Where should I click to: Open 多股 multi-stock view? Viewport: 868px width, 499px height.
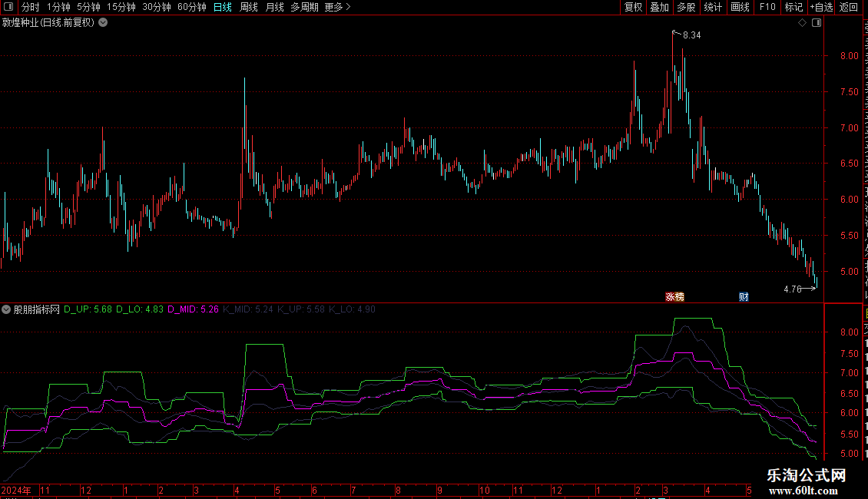pos(687,7)
